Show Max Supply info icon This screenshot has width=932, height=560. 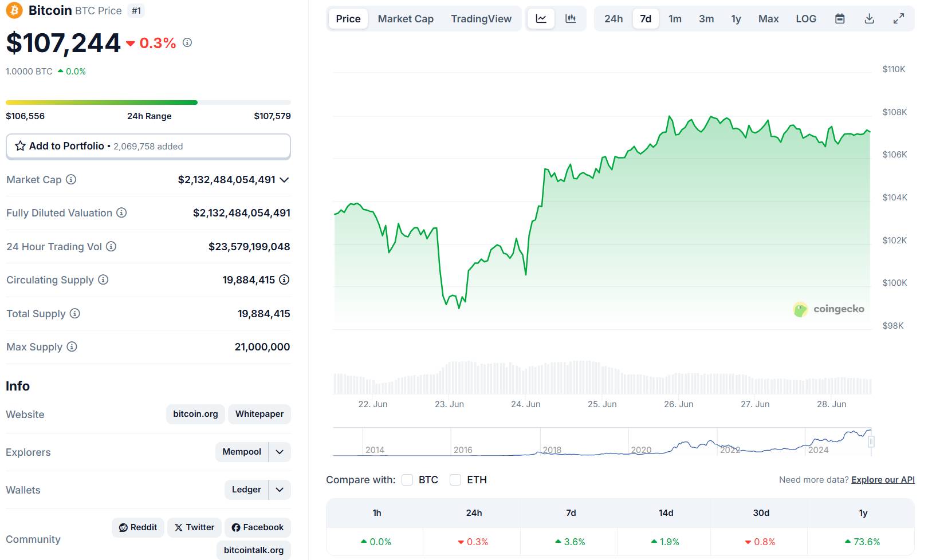click(72, 346)
